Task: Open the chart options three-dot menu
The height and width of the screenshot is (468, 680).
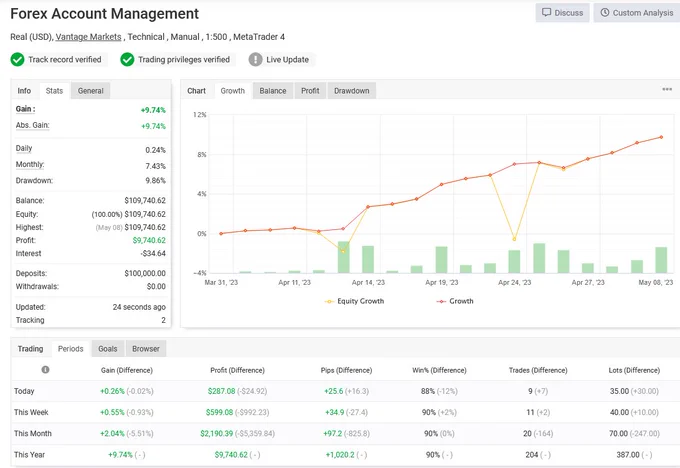Action: 667,89
